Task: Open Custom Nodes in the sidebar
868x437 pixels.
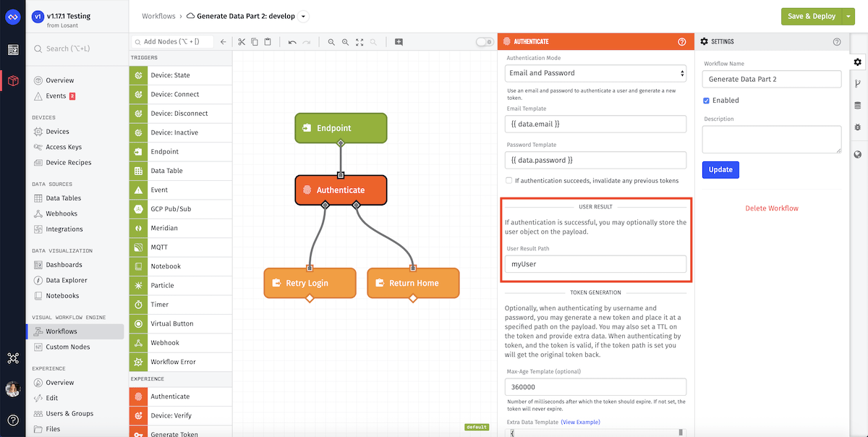Action: point(68,347)
